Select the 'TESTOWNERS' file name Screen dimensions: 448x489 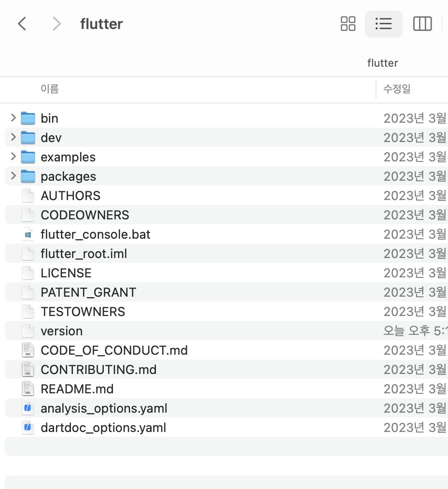pos(83,312)
